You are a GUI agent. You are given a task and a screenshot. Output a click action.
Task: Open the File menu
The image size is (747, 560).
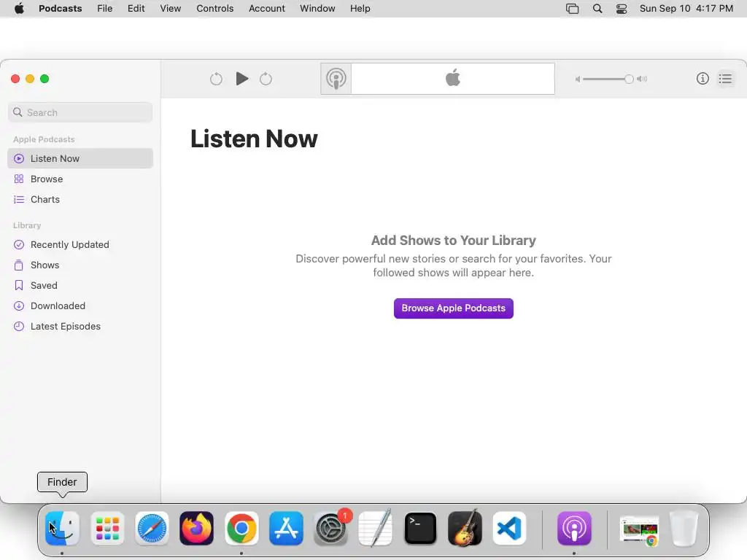[105, 9]
